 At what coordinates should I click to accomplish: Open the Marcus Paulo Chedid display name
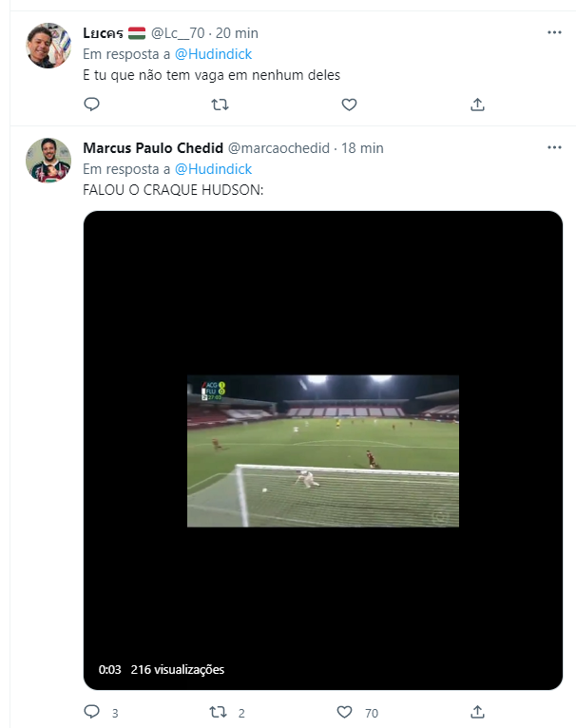click(153, 148)
